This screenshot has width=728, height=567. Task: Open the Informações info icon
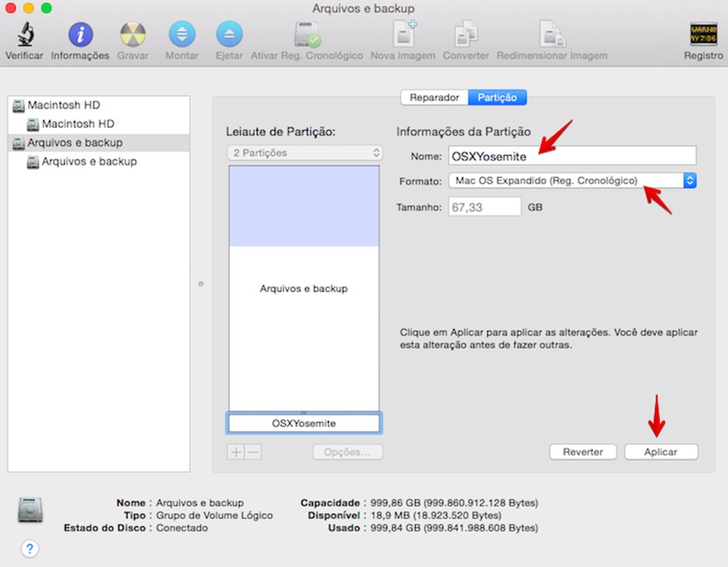[80, 35]
